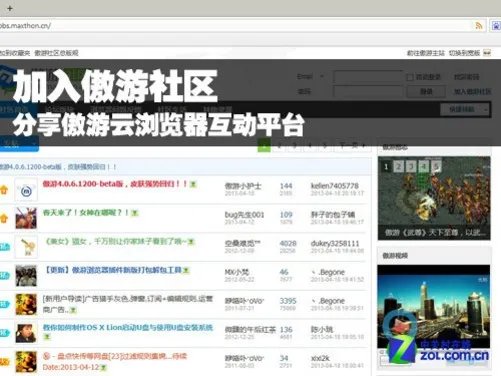Open 傲游4.0.6.1200-beta thread in new window icon
501x376 pixels.
(193, 184)
